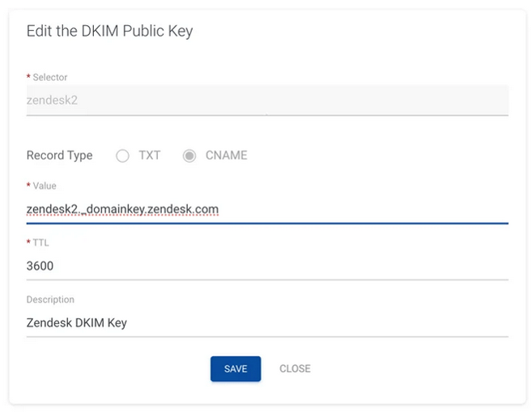Screen dimensions: 532x413
Task: Click the TTL field label
Action: coord(40,243)
